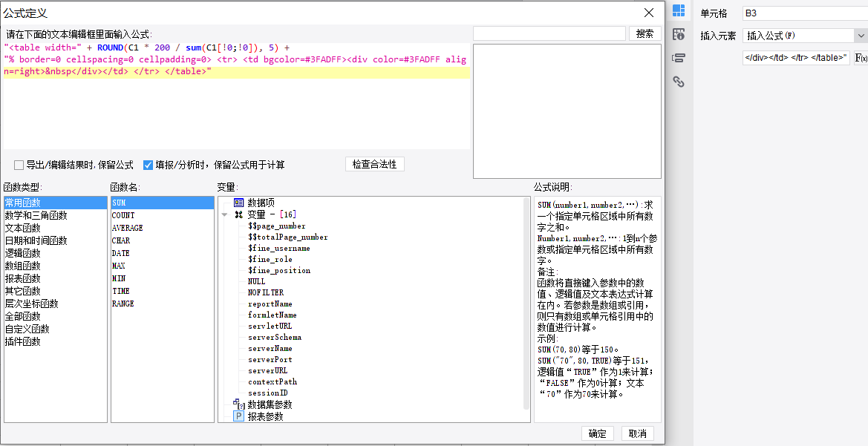The image size is (868, 446).
Task: Select MAX in function name list
Action: pyautogui.click(x=163, y=266)
